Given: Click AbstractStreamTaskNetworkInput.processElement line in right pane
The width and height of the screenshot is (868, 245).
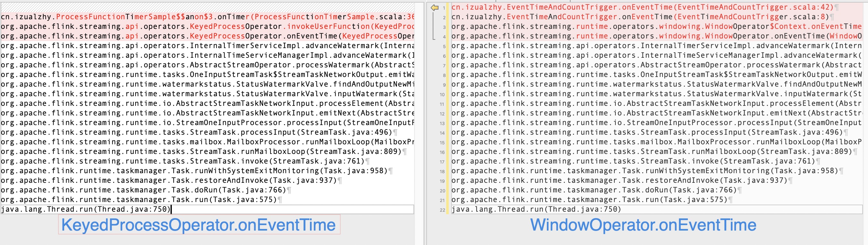Looking at the screenshot, I should pos(657,104).
